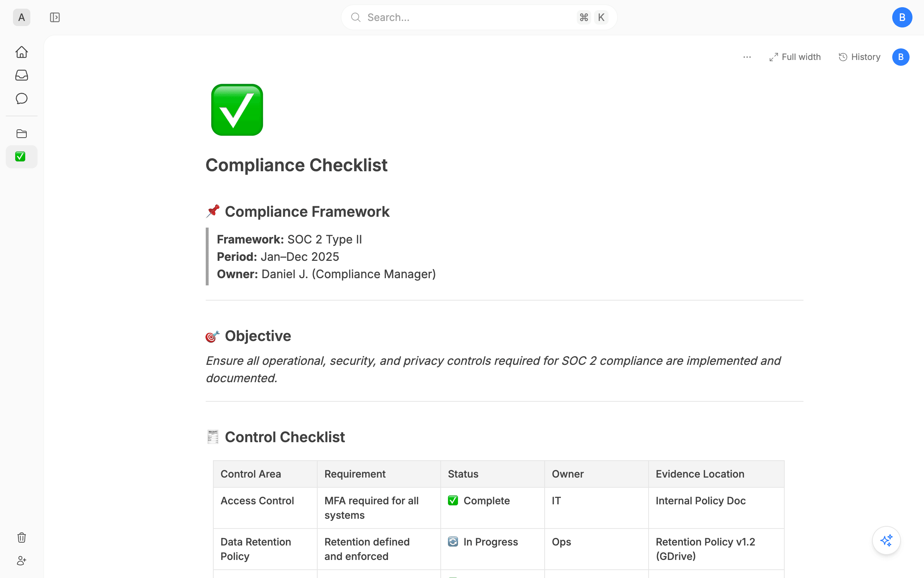Click the italic objective paragraph
The image size is (924, 578).
coord(493,369)
